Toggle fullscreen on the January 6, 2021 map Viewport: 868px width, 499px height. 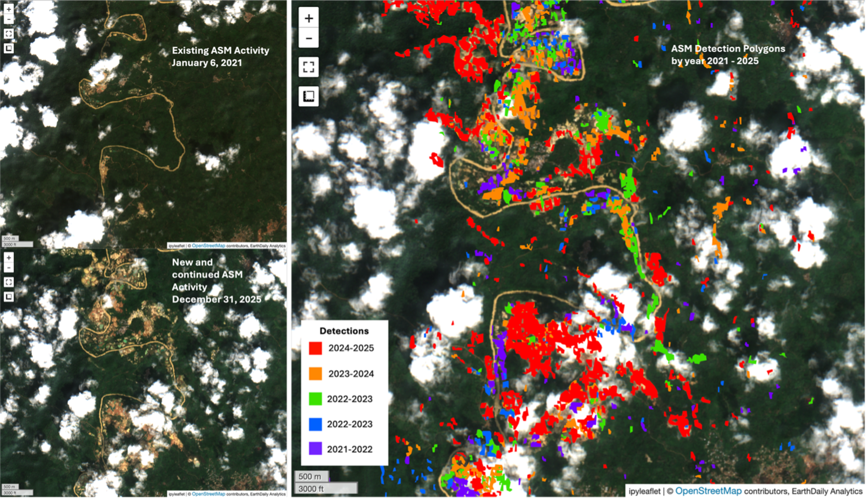[x=9, y=34]
